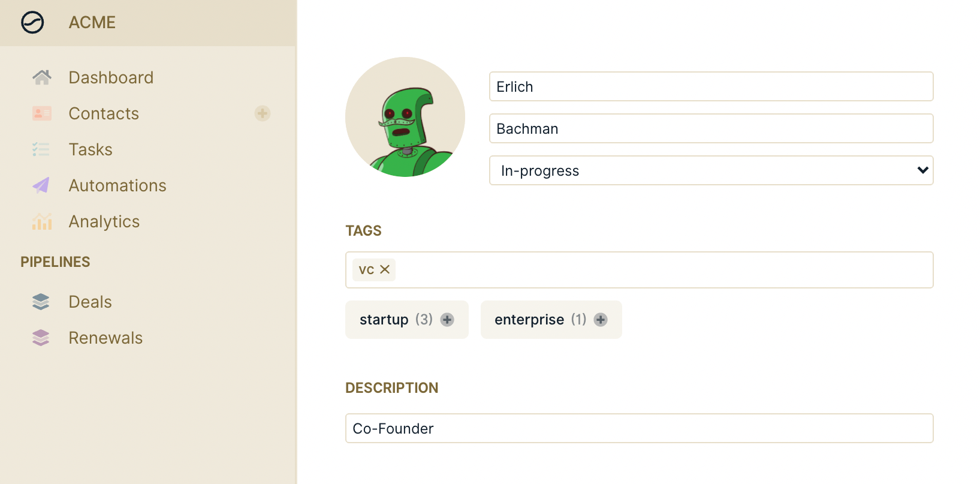Image resolution: width=980 pixels, height=484 pixels.
Task: Click the robot avatar image
Action: tap(405, 117)
